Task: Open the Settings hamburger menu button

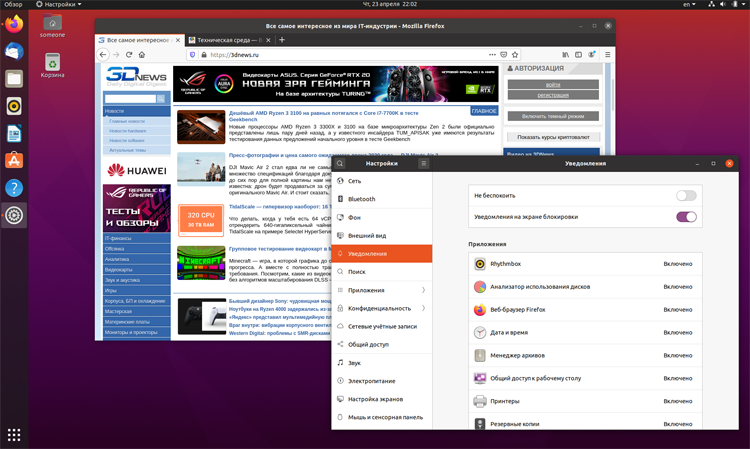Action: (x=423, y=163)
